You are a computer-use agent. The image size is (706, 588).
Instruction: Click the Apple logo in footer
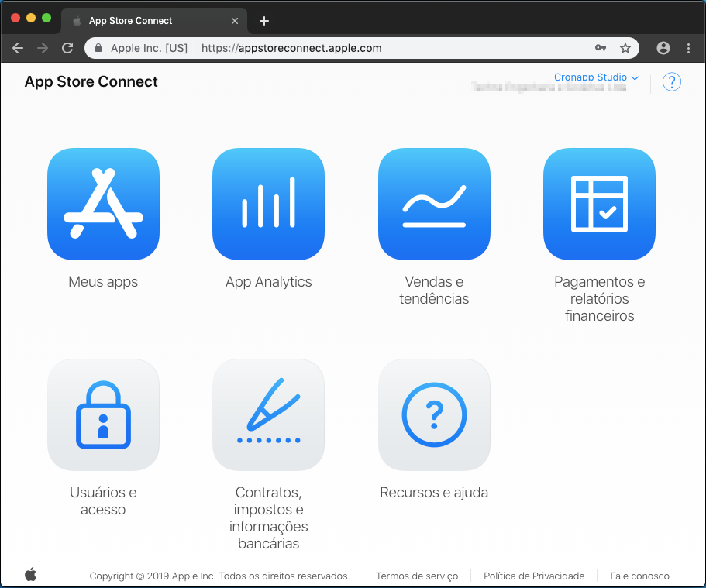click(x=31, y=575)
